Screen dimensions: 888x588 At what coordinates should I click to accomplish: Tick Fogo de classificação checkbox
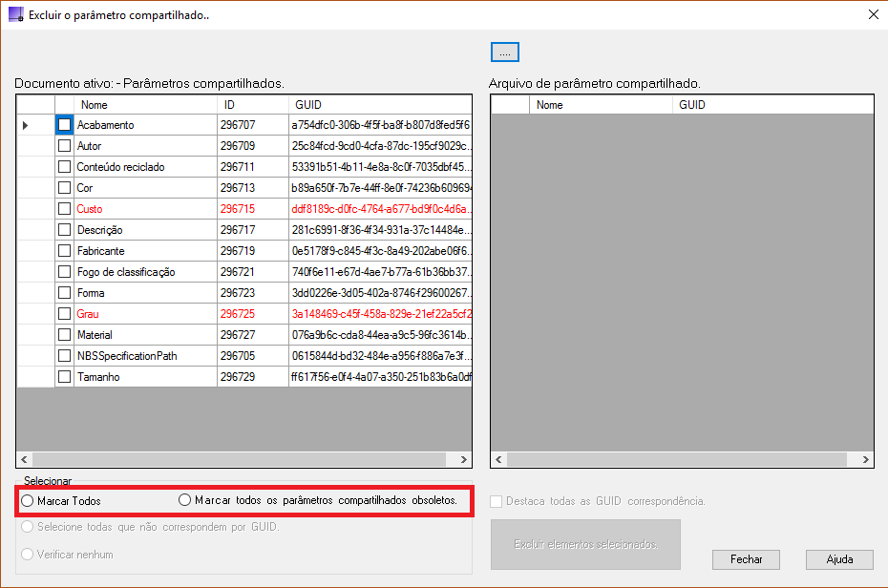click(65, 271)
